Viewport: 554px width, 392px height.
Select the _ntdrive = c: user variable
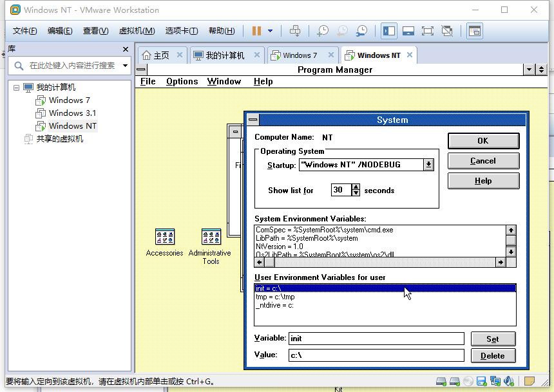pos(385,306)
